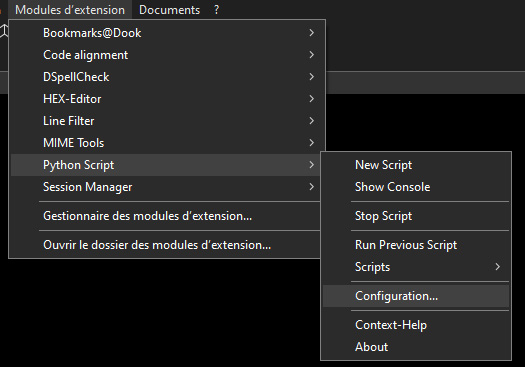Expand arrow beside Session Manager
This screenshot has height=367, width=525.
311,187
